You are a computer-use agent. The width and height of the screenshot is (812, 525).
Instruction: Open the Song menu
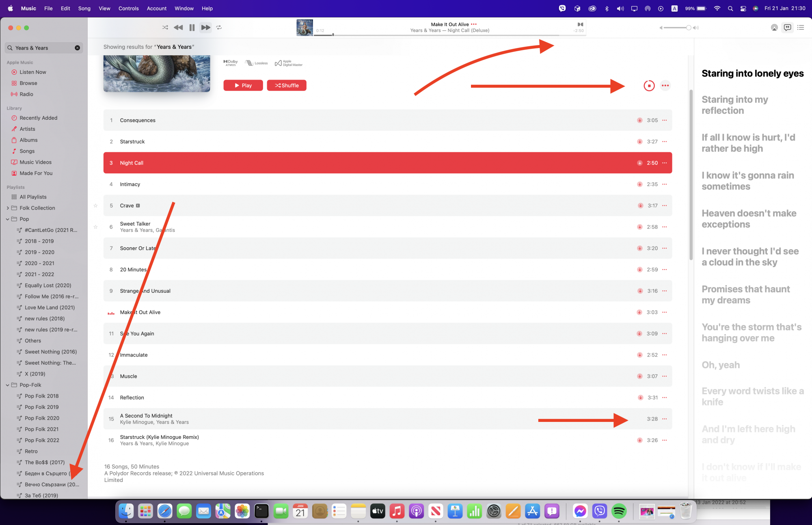84,8
